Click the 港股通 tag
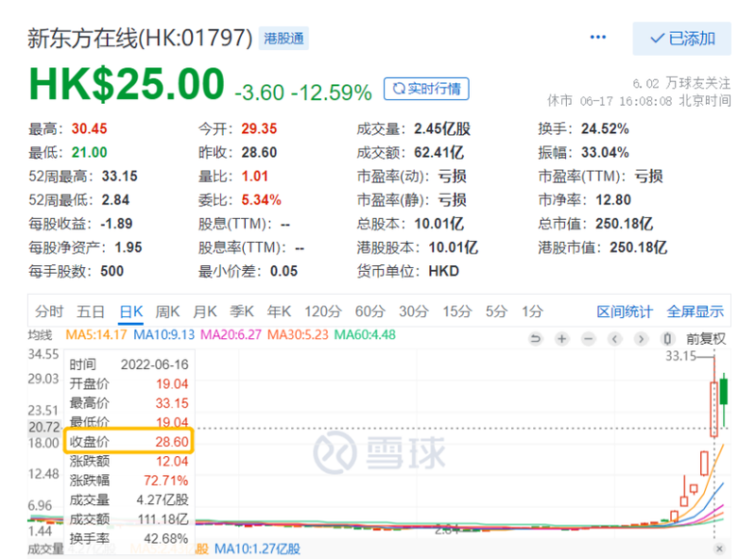756x559 pixels. [284, 39]
